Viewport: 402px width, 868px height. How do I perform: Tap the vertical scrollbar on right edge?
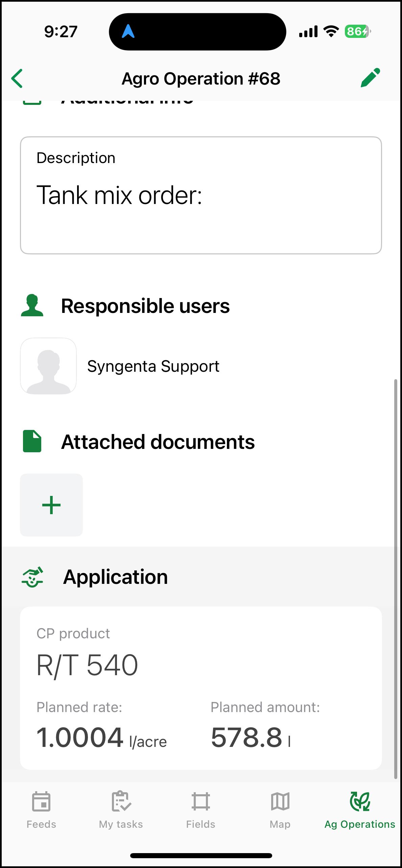coord(395,578)
